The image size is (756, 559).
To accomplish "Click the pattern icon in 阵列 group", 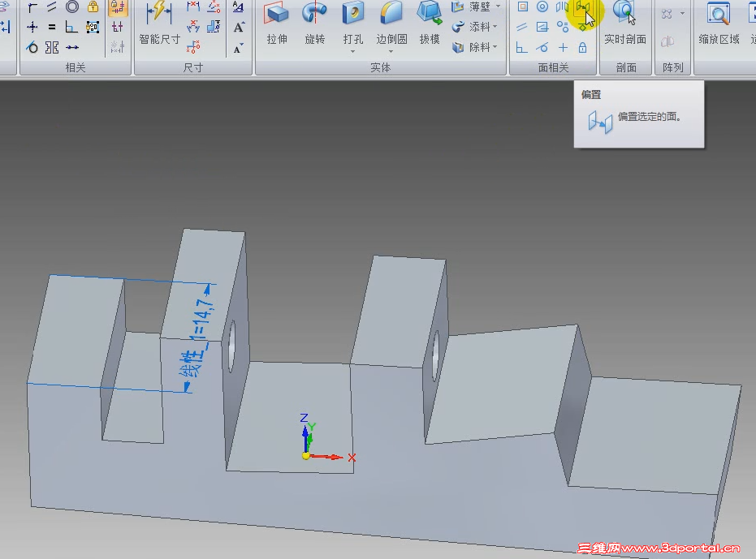I will pos(667,14).
